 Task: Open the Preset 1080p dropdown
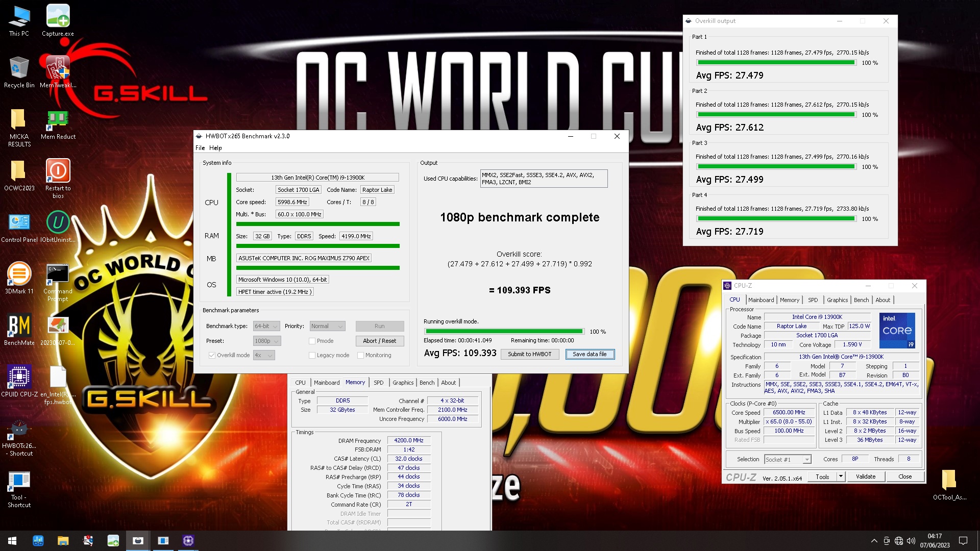pyautogui.click(x=267, y=341)
